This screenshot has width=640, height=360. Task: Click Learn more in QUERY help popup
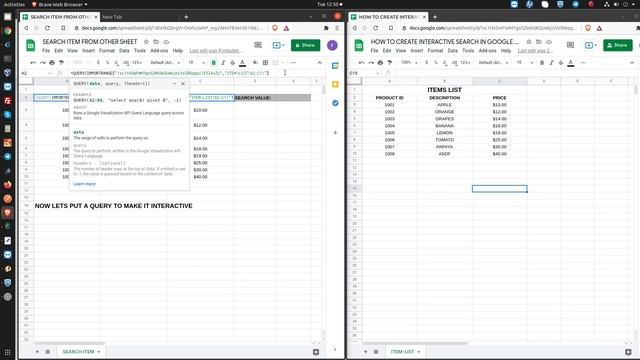(84, 184)
